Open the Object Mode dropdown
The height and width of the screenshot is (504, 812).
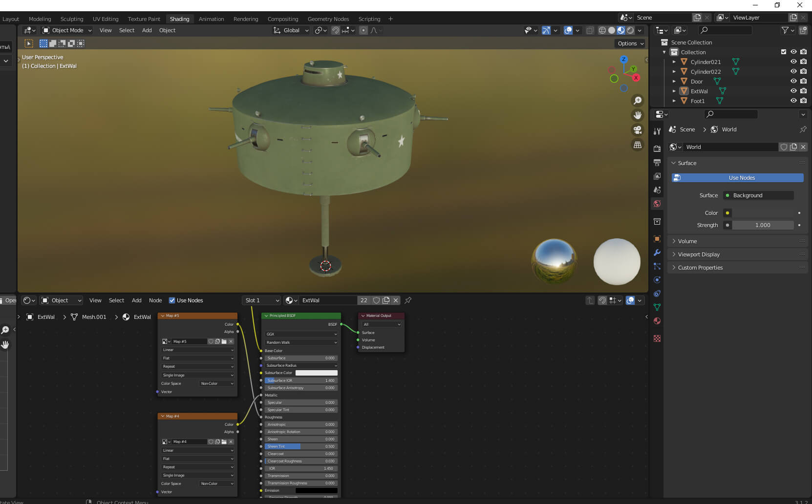[x=67, y=30]
